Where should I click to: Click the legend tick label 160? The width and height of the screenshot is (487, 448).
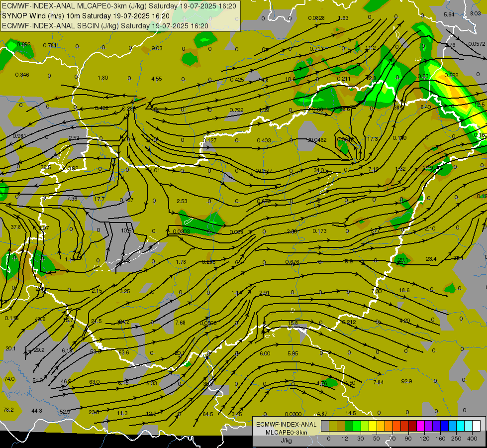click(x=440, y=439)
